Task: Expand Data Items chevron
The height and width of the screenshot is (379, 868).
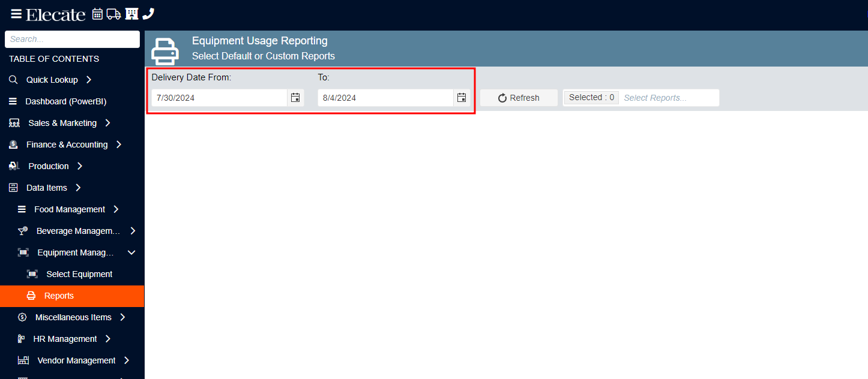Action: [78, 188]
